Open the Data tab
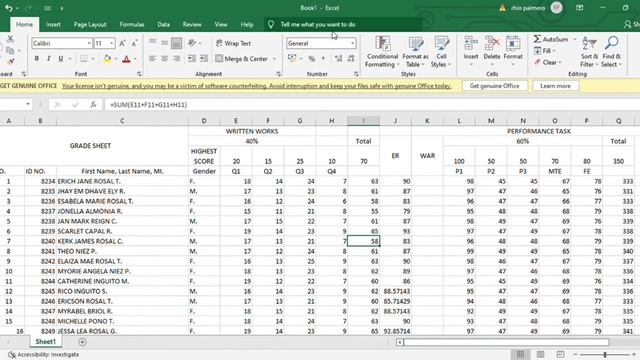Image resolution: width=640 pixels, height=360 pixels. coord(163,24)
